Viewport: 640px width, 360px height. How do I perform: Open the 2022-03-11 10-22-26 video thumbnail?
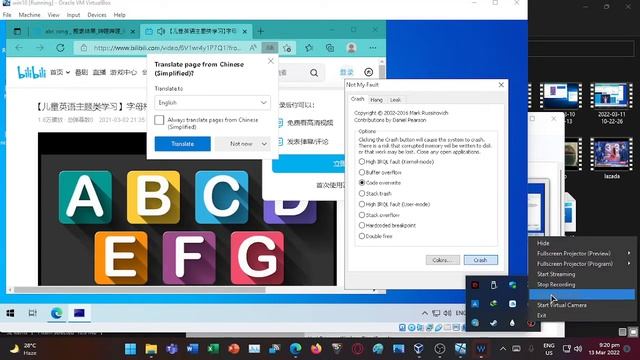[x=611, y=96]
